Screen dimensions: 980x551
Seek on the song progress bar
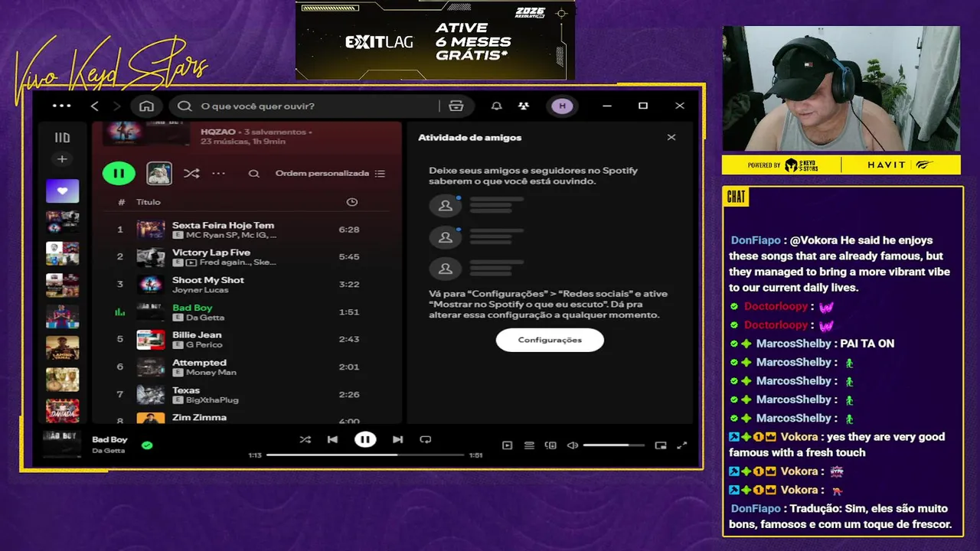(365, 455)
